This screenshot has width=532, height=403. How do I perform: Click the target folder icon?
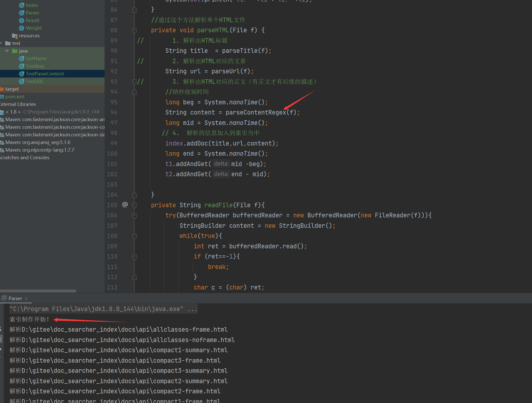[2, 89]
